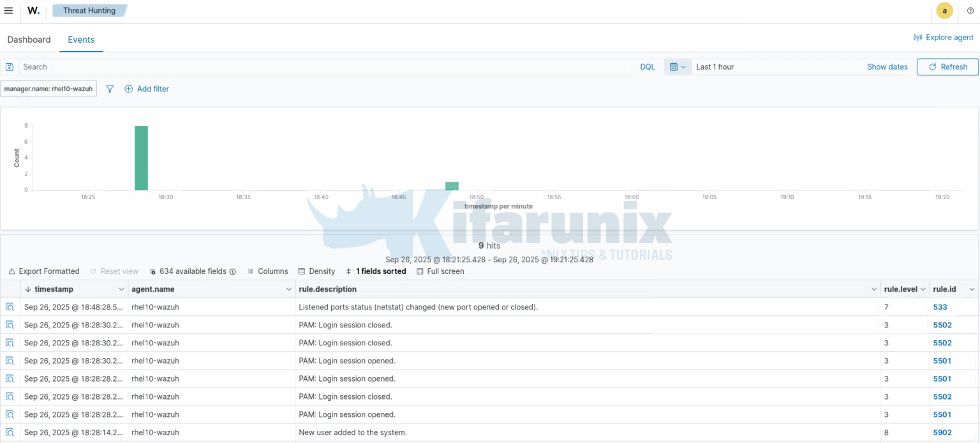The height and width of the screenshot is (443, 980).
Task: Toggle the manager.name: rhel10-wazuh filter pill
Action: pyautogui.click(x=48, y=89)
